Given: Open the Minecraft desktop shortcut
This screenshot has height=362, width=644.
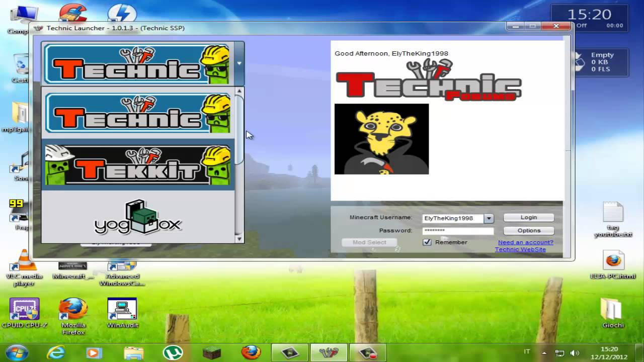Looking at the screenshot, I should point(73,270).
